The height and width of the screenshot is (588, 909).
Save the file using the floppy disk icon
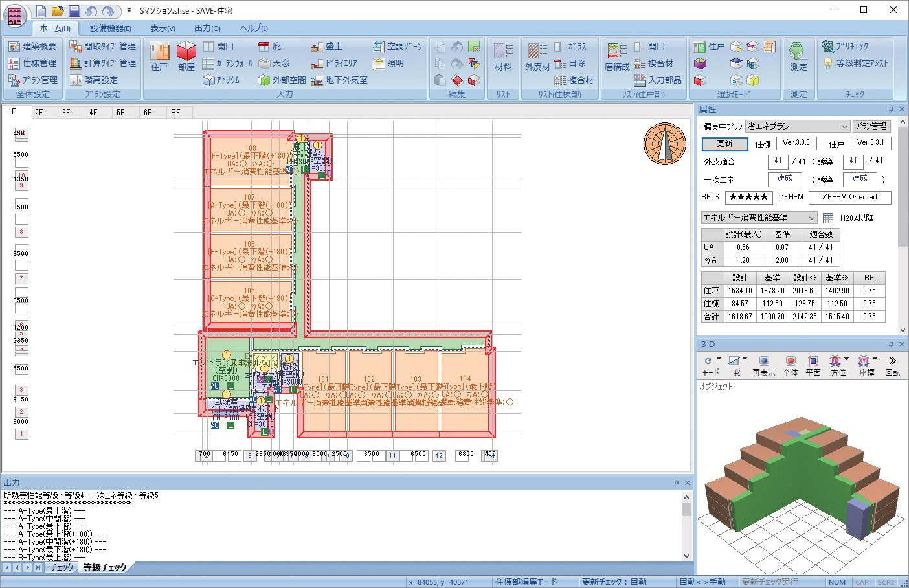coord(74,11)
